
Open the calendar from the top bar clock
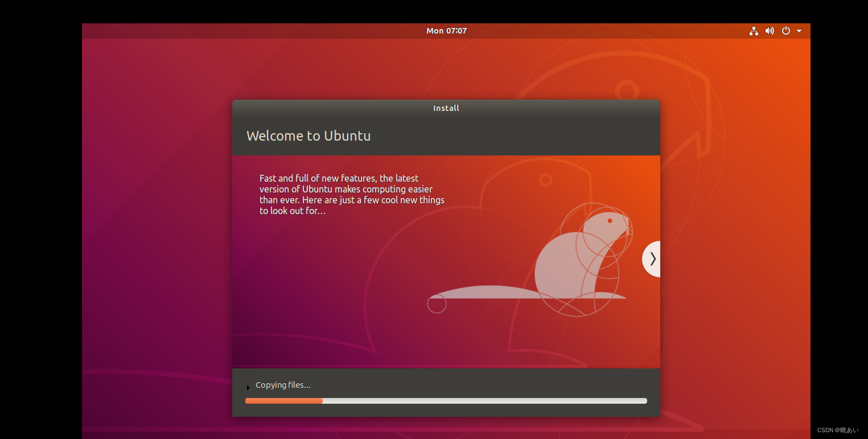[446, 31]
